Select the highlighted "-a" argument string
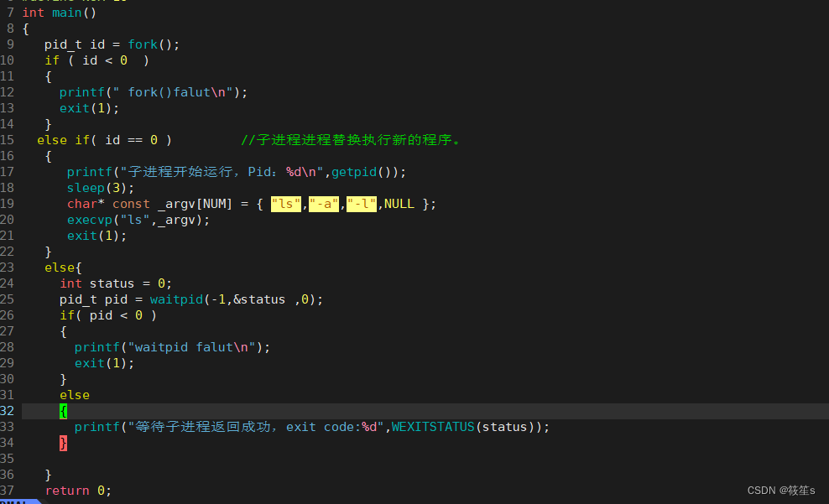The width and height of the screenshot is (829, 504). pyautogui.click(x=324, y=204)
